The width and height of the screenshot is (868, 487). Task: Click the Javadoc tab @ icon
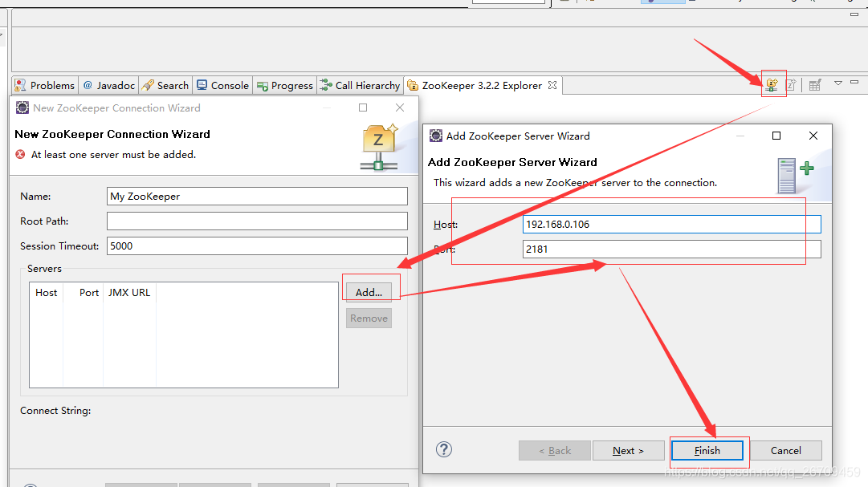coord(88,85)
